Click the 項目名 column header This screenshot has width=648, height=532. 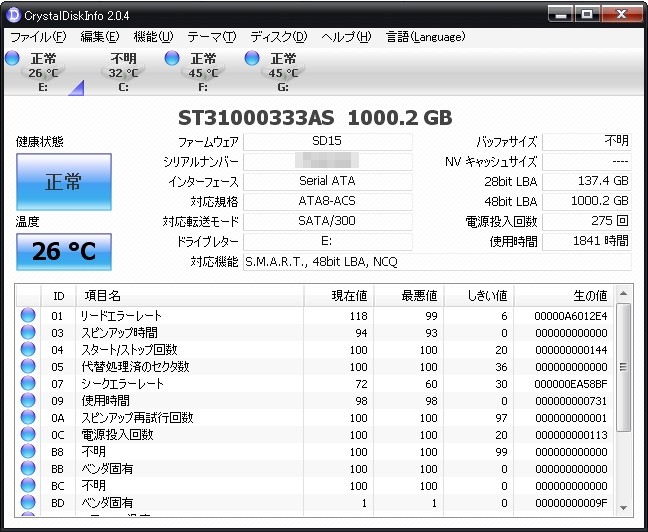click(x=102, y=296)
